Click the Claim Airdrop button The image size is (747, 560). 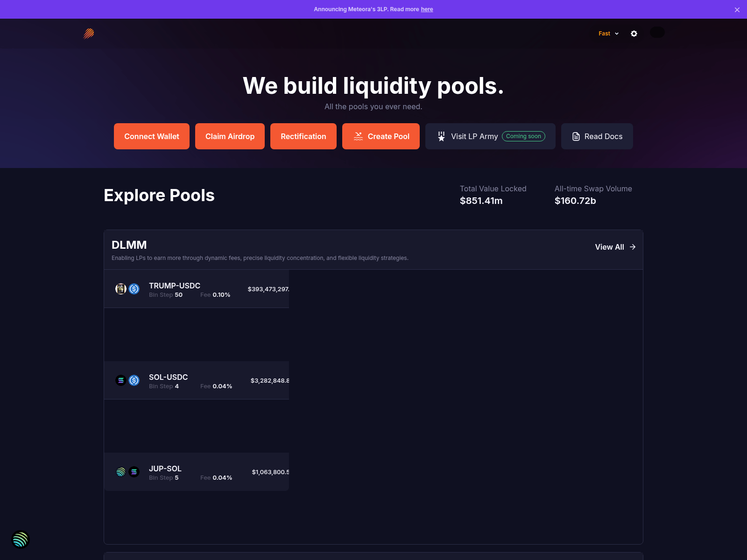tap(230, 136)
